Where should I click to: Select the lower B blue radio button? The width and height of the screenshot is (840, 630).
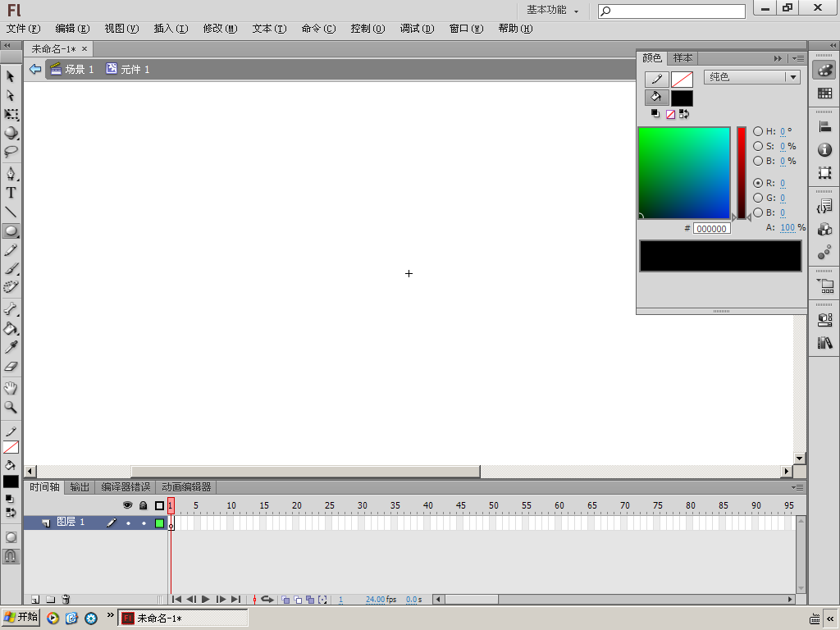(x=757, y=212)
